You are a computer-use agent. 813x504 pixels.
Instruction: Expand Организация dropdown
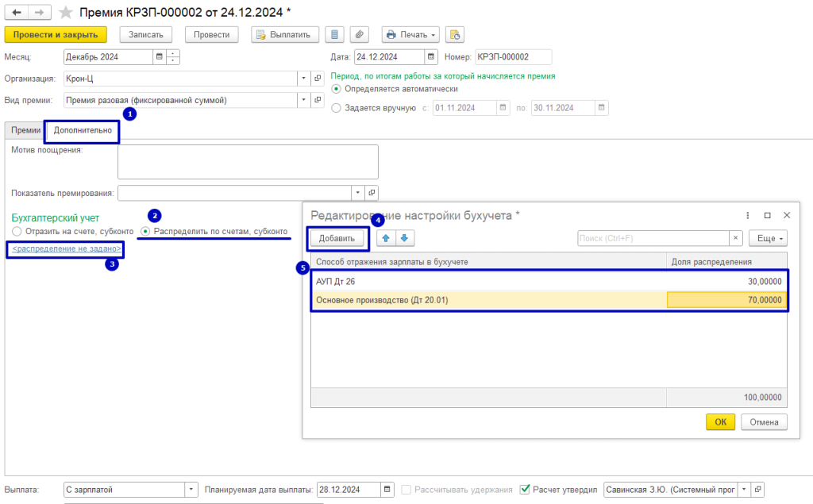pyautogui.click(x=304, y=79)
